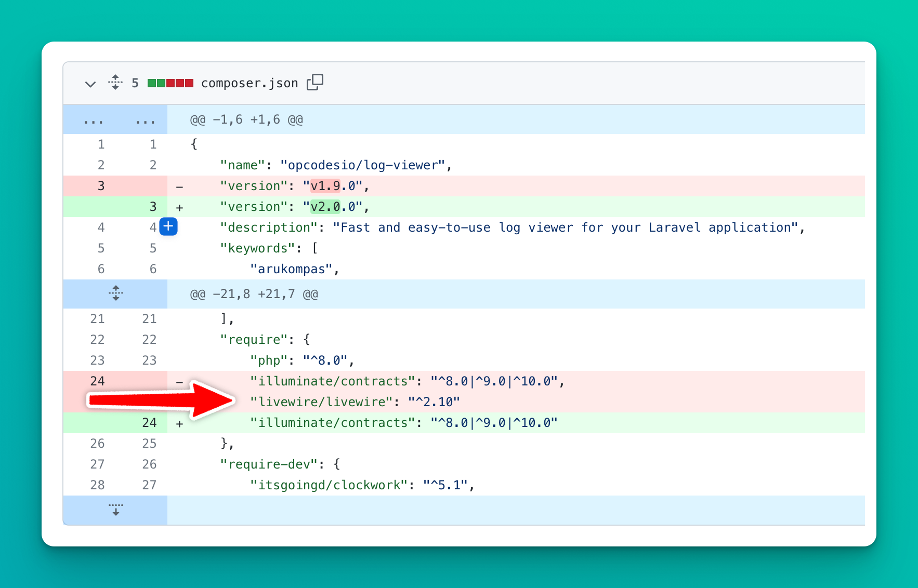Screen dimensions: 918x588
Task: Select the hunk header @@ -1,6 +1,6 @@
Action: tap(246, 119)
